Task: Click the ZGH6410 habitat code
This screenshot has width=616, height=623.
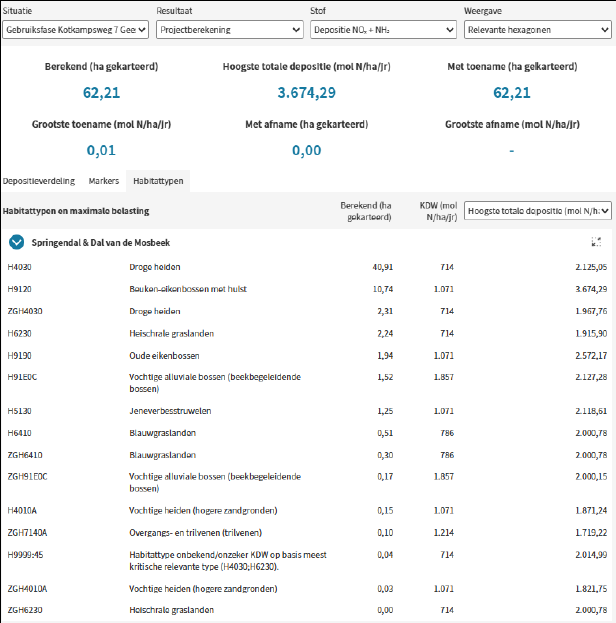Action: (x=25, y=455)
